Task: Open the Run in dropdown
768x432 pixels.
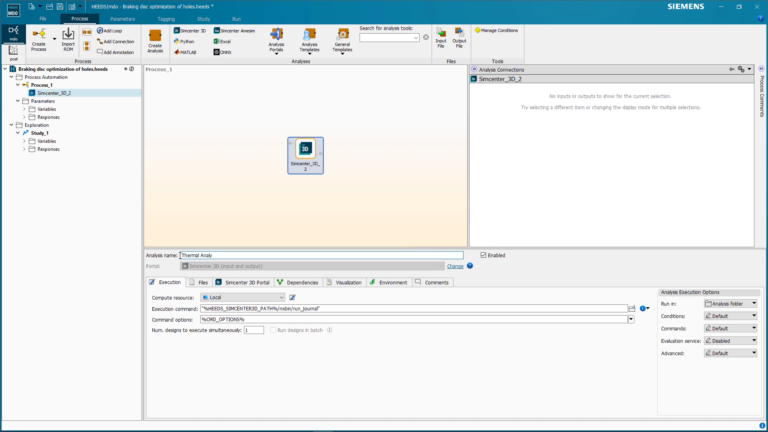Action: pos(730,304)
